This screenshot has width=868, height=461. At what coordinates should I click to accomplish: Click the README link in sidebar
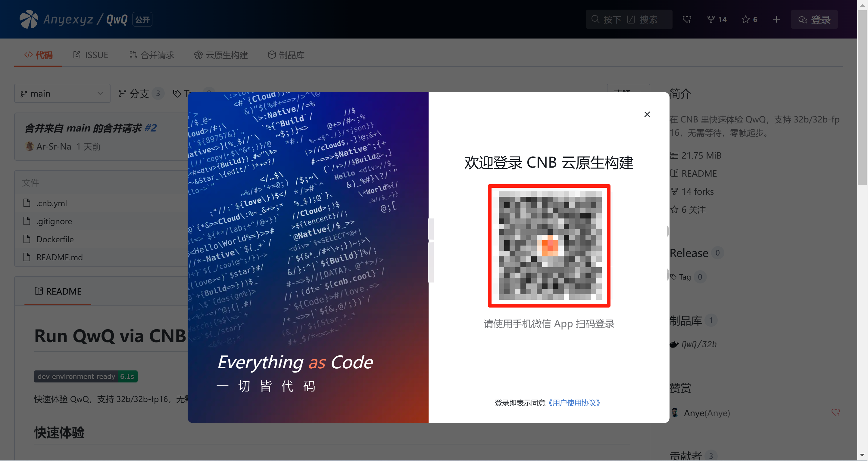tap(699, 173)
